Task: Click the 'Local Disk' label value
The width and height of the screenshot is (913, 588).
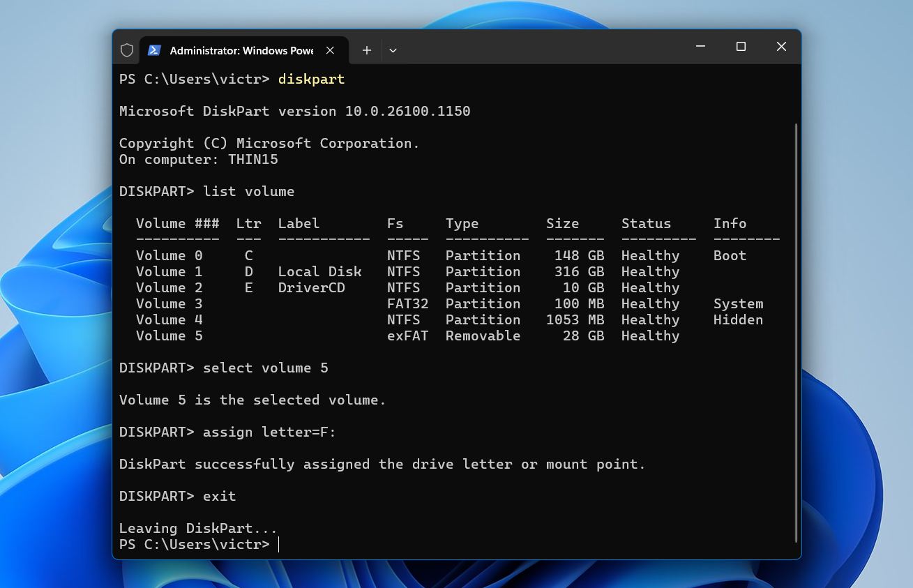Action: coord(320,271)
